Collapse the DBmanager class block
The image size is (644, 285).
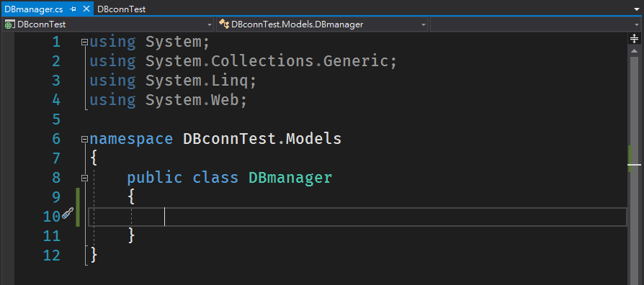(84, 178)
